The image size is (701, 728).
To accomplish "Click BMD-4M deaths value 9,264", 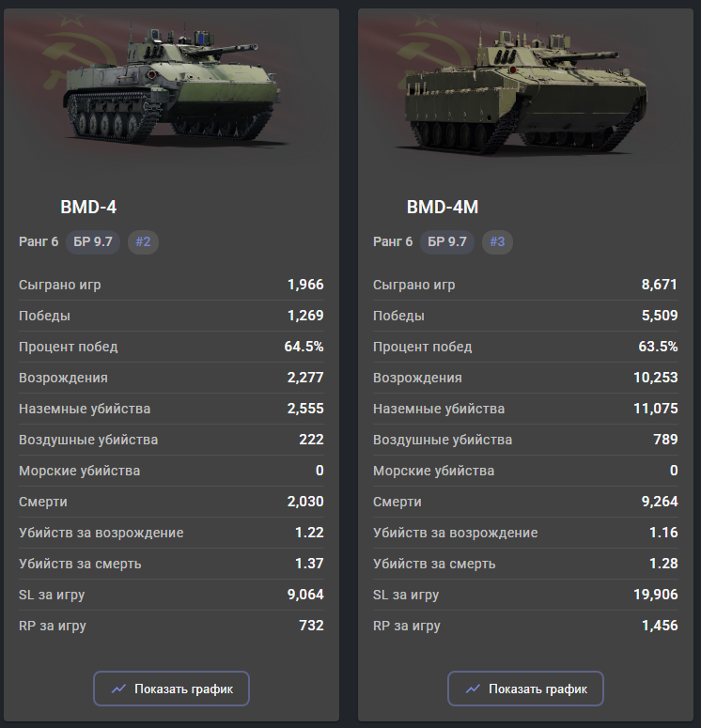I will coord(660,502).
